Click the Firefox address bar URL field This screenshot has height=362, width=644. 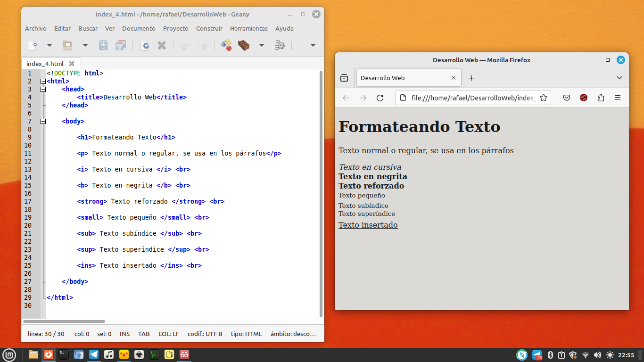[x=473, y=98]
